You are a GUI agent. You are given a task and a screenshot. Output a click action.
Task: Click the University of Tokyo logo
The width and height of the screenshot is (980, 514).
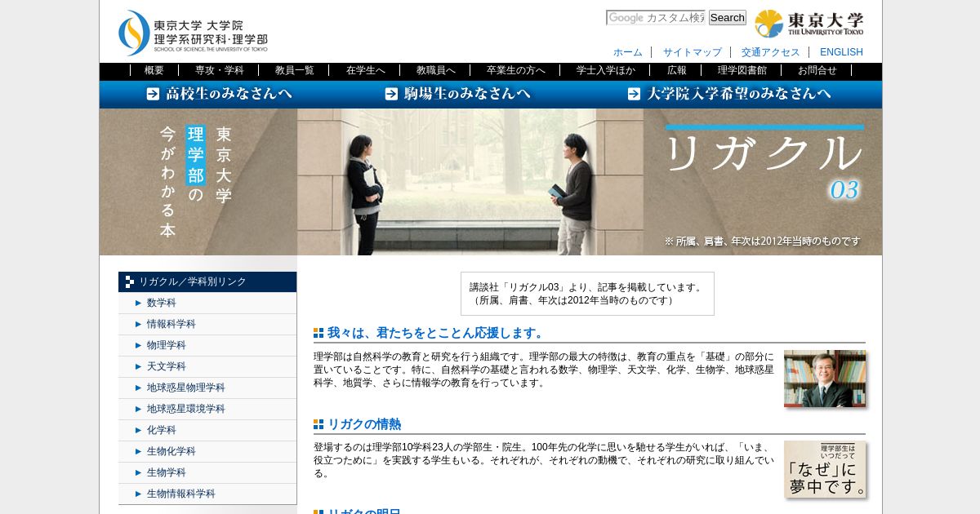(808, 24)
